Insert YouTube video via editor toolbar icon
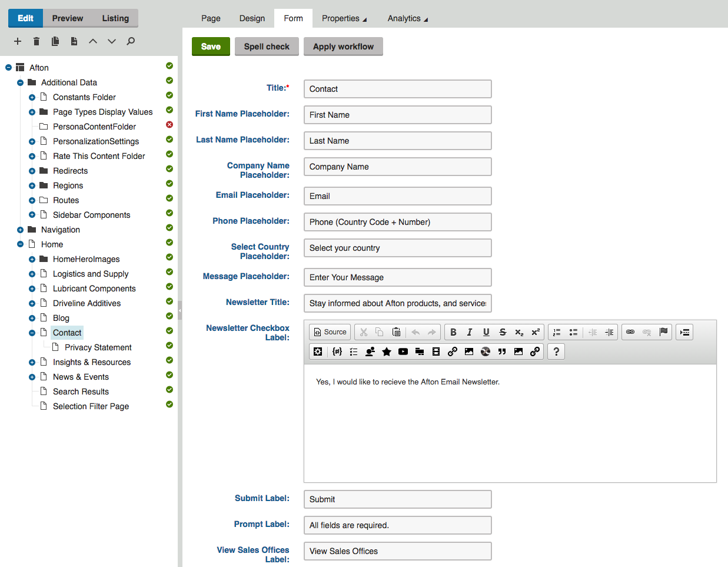The width and height of the screenshot is (728, 567). 403,352
